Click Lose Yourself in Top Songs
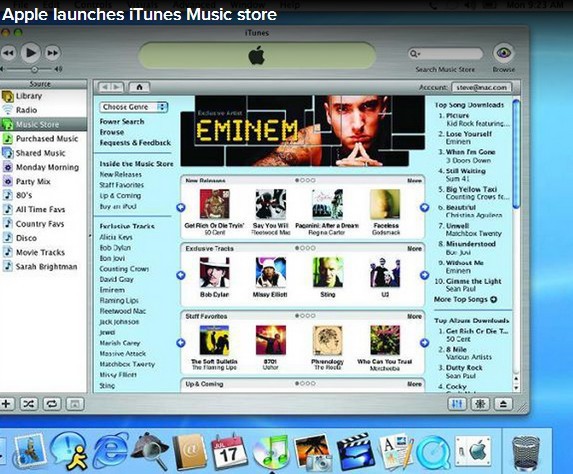Screen dimensions: 573x474 point(469,134)
